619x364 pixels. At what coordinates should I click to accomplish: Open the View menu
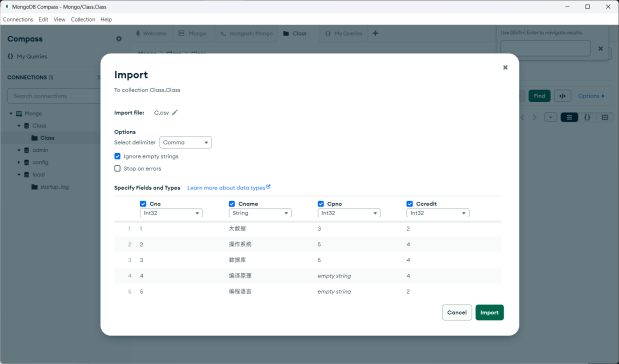click(x=60, y=19)
